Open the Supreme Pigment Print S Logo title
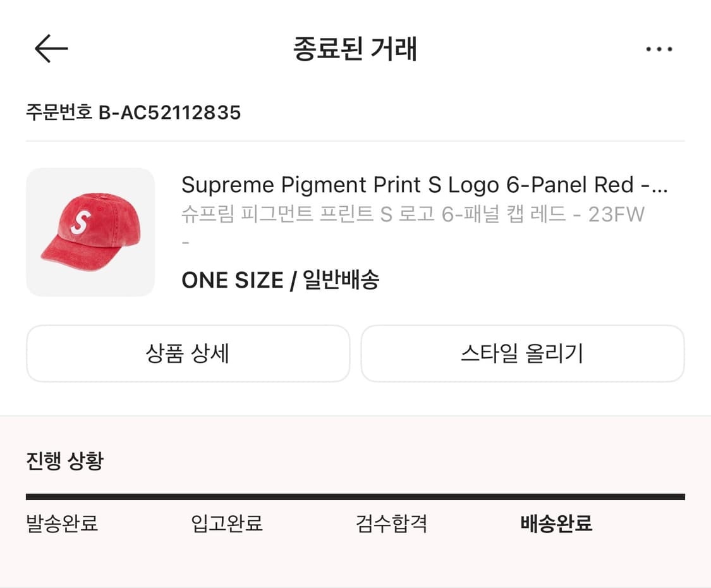 point(424,185)
